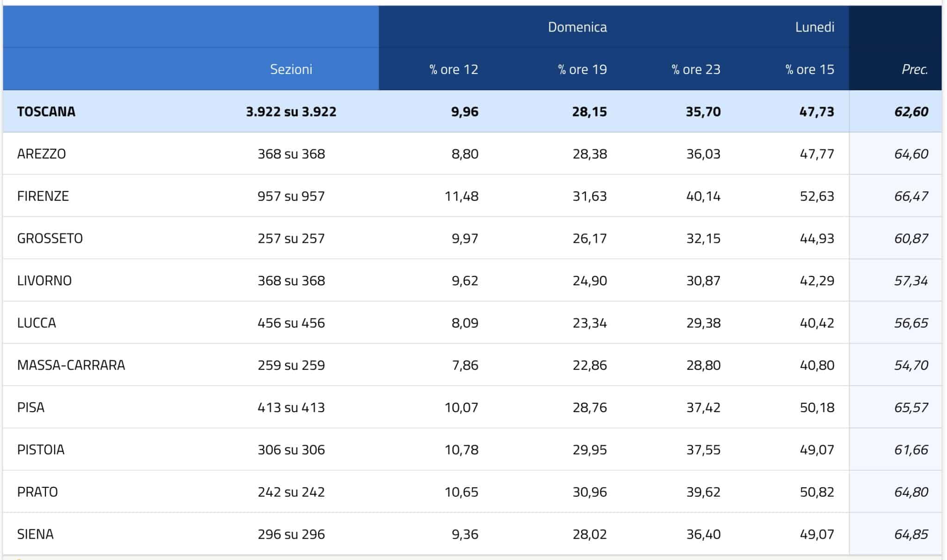The width and height of the screenshot is (947, 560).
Task: Open the SIENA province link
Action: point(35,534)
